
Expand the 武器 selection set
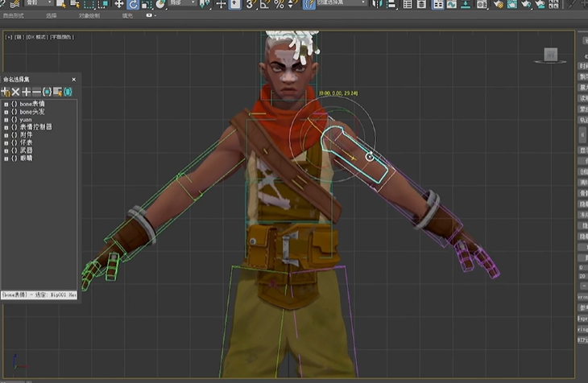pyautogui.click(x=6, y=151)
